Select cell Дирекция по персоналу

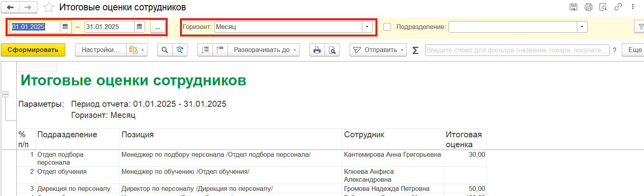(77, 188)
